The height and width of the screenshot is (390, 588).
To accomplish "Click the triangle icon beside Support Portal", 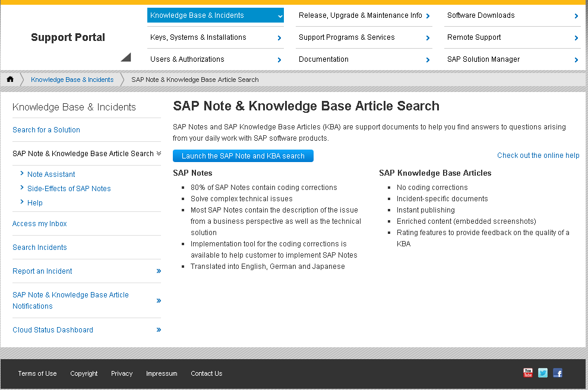I will [x=125, y=57].
